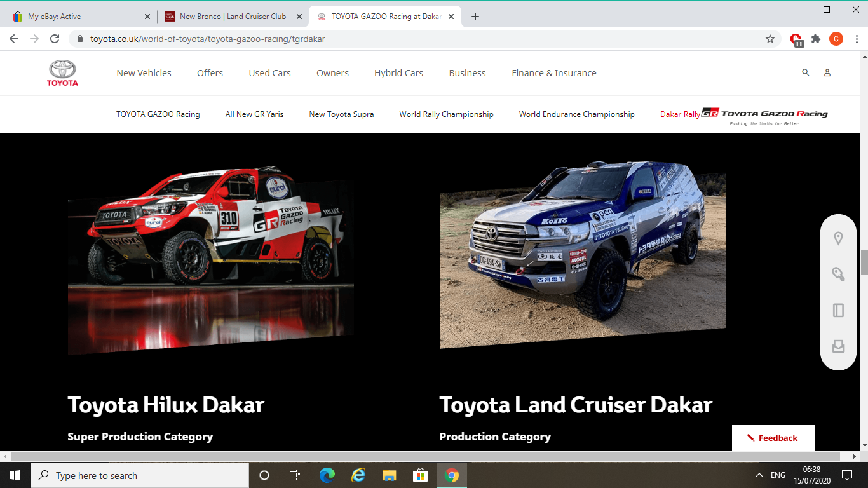The height and width of the screenshot is (488, 868).
Task: Open the Owners menu
Action: pyautogui.click(x=332, y=73)
